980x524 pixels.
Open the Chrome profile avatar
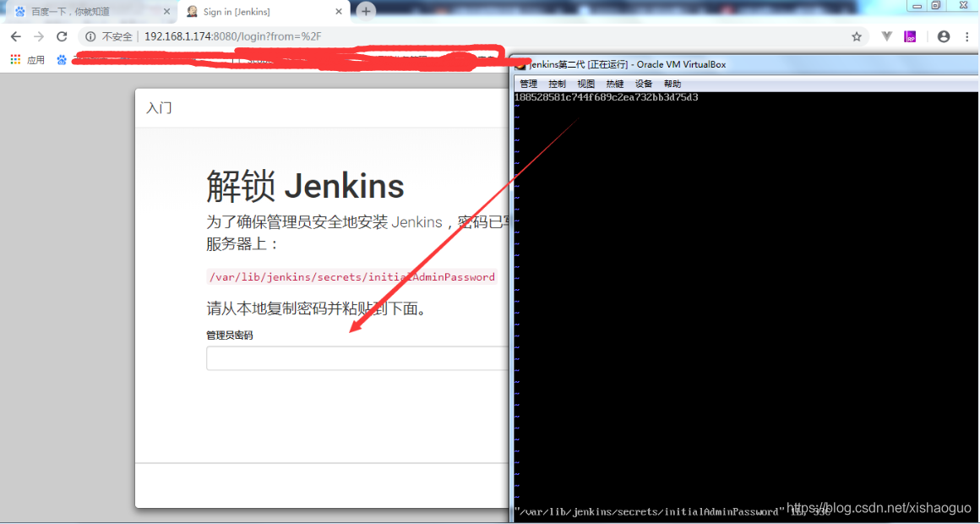click(944, 37)
